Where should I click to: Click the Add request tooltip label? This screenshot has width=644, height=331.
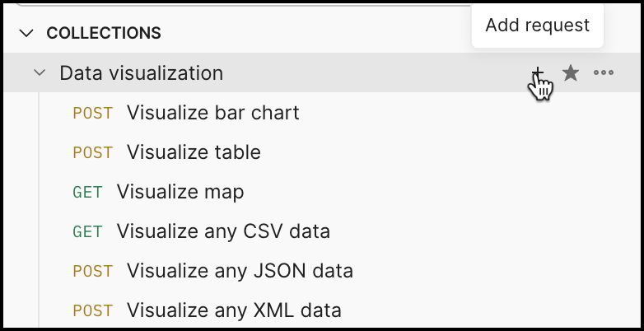pos(537,26)
